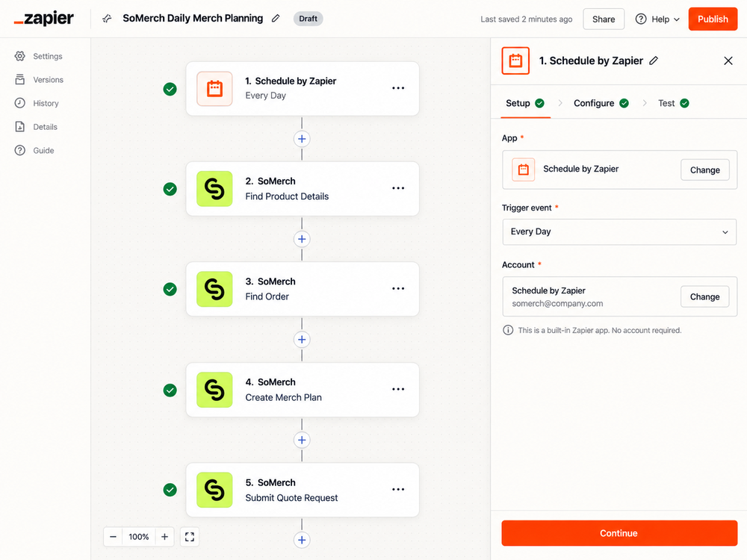Close the step editor panel

[x=728, y=60]
